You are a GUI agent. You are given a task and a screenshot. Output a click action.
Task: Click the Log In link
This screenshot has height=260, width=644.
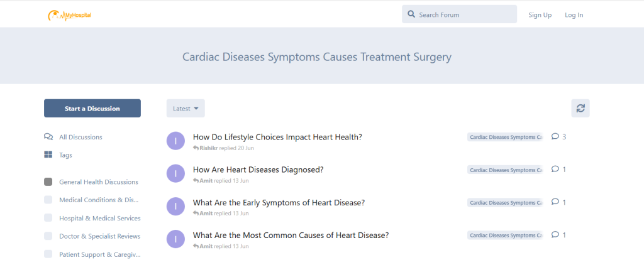tap(574, 15)
